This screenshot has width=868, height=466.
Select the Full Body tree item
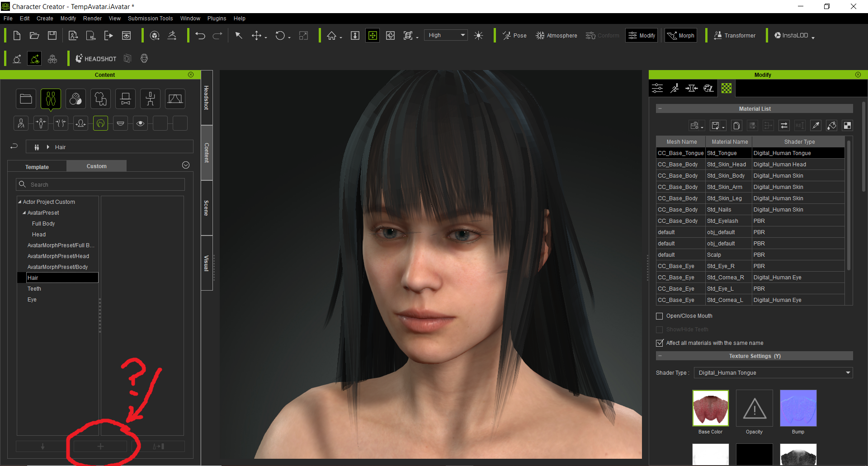coord(43,224)
